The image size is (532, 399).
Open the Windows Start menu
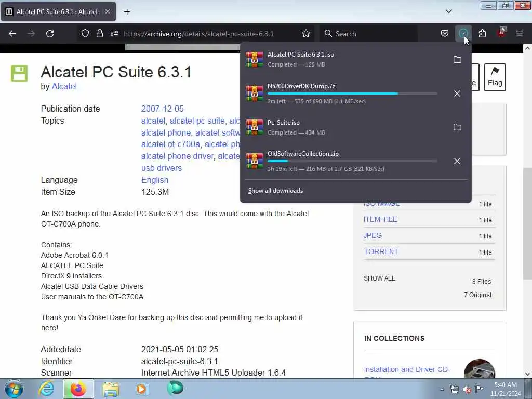point(14,389)
